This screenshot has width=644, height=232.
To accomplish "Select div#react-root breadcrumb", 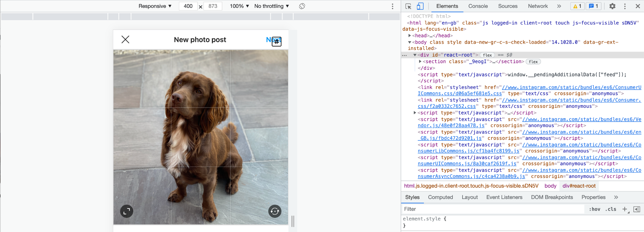I will [x=579, y=186].
